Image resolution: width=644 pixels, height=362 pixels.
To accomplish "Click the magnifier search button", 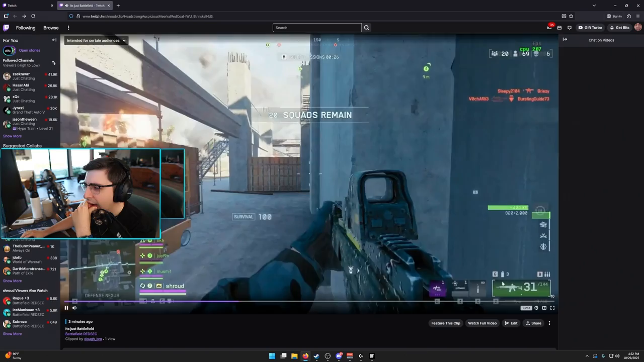I will click(x=366, y=28).
